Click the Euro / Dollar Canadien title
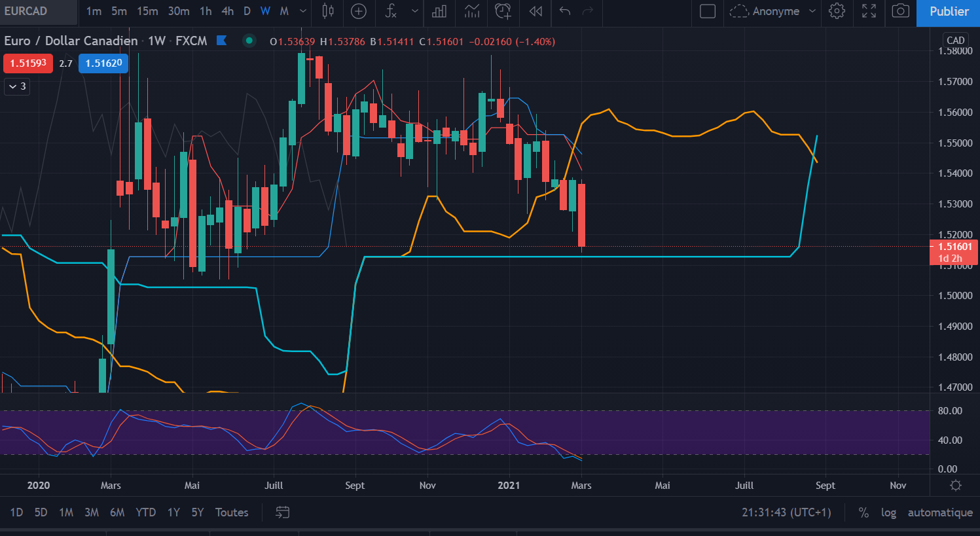This screenshot has height=536, width=980. tap(71, 41)
